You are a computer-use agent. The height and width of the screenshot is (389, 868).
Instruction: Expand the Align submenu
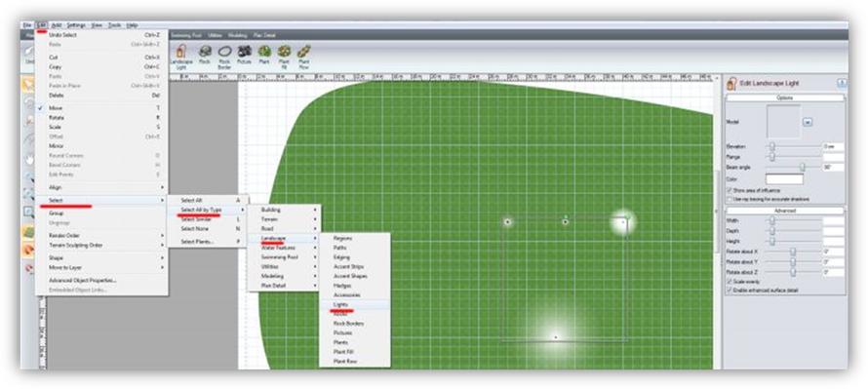101,187
